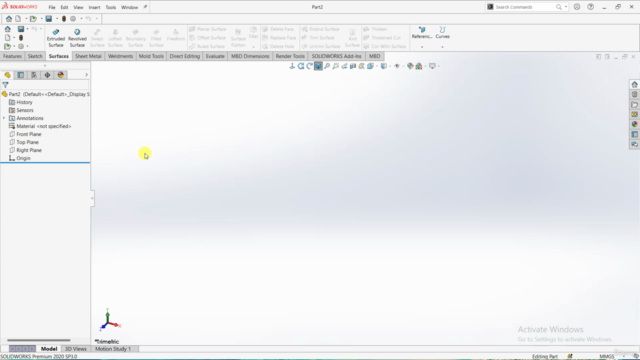Switch to the Evaluate tab
Viewport: 640px width, 360px height.
[215, 56]
